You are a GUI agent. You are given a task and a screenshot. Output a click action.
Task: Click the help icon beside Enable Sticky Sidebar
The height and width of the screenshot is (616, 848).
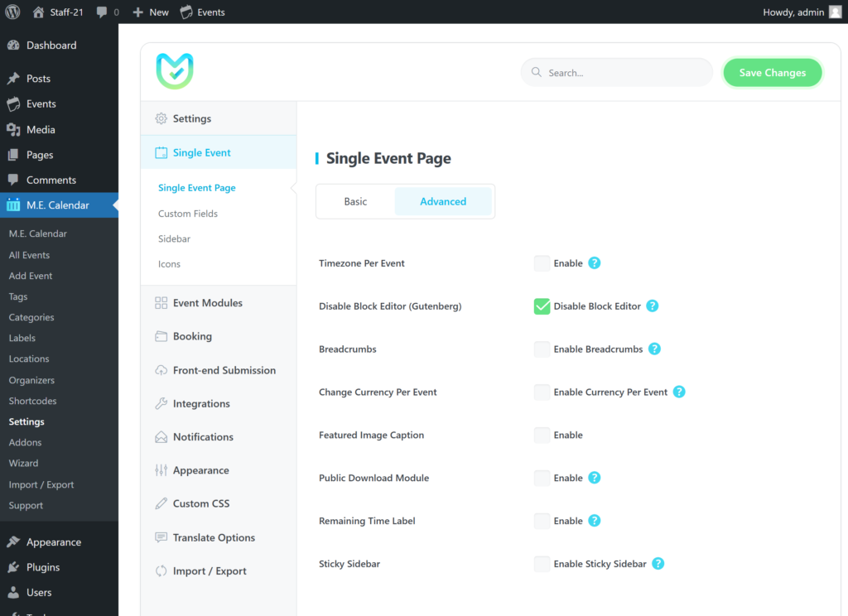[658, 564]
